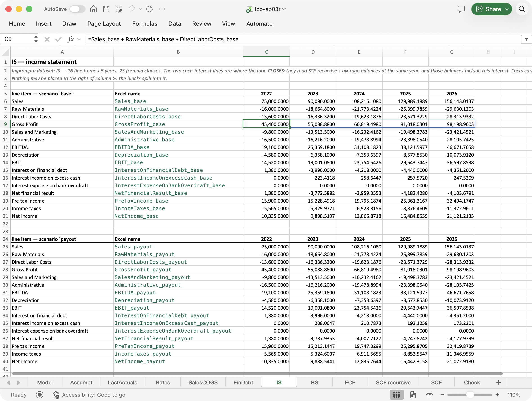
Task: Toggle the AutoSave switch
Action: point(77,9)
